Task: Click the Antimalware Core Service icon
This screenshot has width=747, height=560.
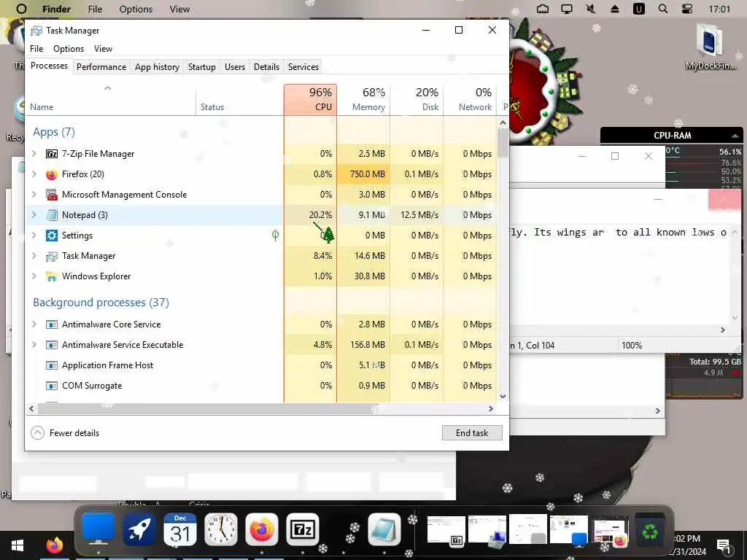Action: 52,324
